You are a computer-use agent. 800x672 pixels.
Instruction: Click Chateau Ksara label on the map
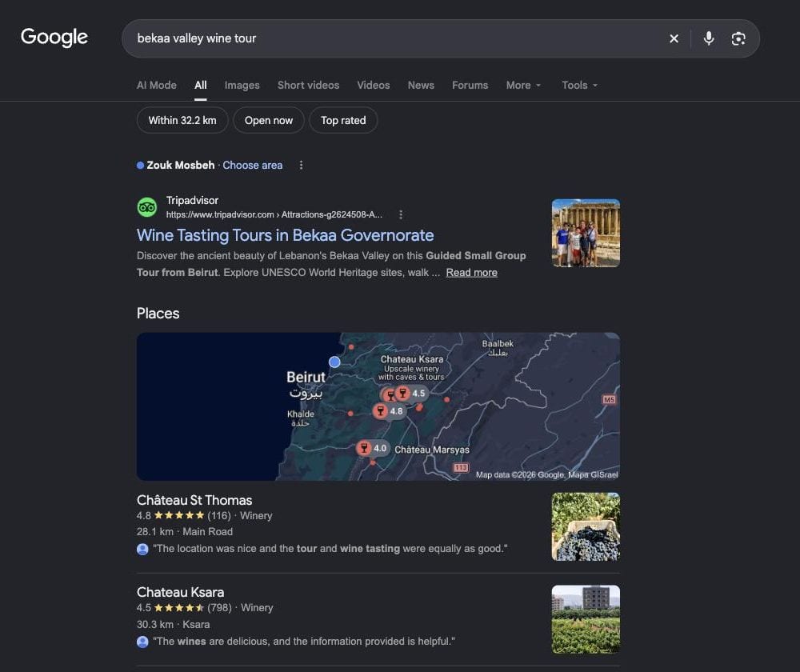point(412,359)
